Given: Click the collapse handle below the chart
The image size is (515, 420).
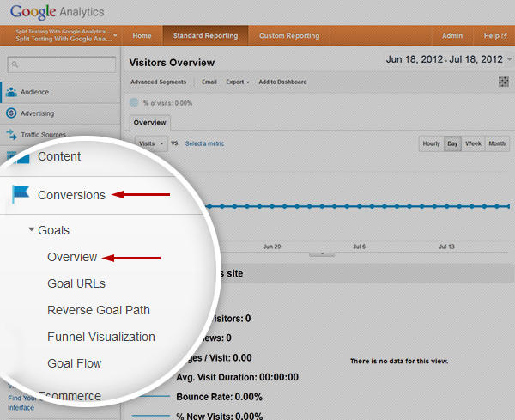Looking at the screenshot, I should [322, 253].
